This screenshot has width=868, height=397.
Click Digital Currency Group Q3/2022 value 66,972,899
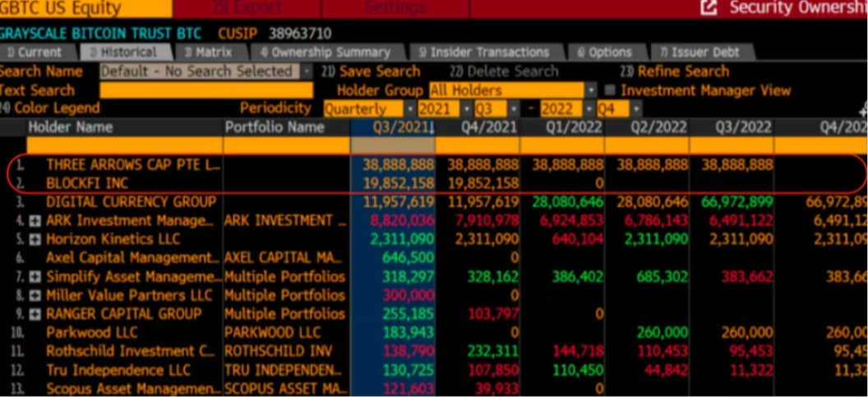tap(736, 202)
